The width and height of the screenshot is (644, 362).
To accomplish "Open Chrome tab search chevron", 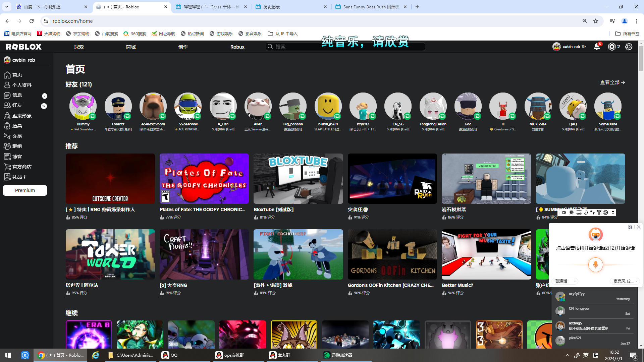I will [x=6, y=7].
